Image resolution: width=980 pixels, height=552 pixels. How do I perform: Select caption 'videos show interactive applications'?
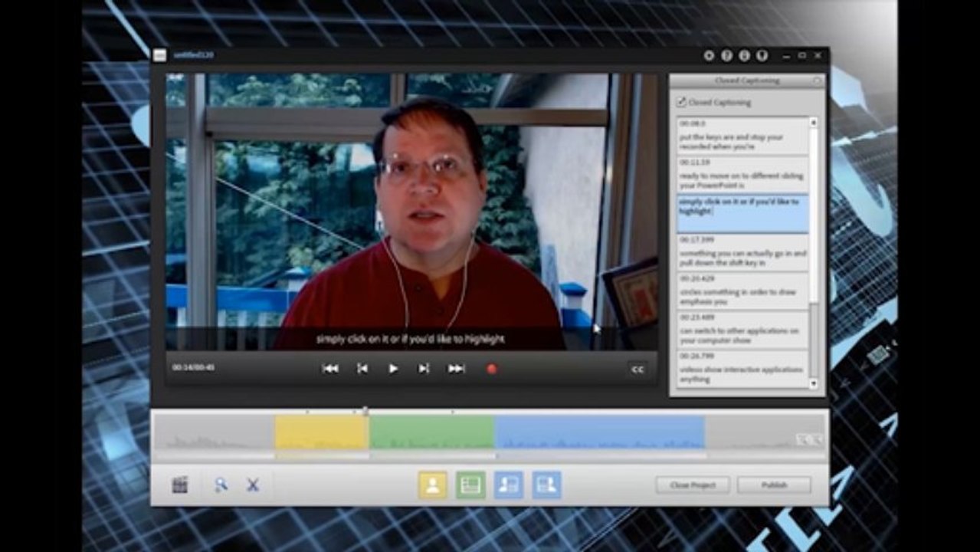742,370
